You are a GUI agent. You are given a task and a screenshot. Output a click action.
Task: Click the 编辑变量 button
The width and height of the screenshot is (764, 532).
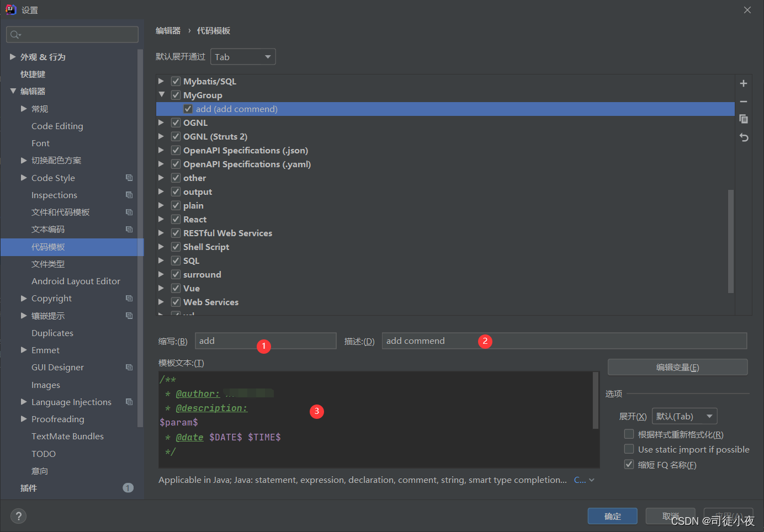(x=678, y=367)
